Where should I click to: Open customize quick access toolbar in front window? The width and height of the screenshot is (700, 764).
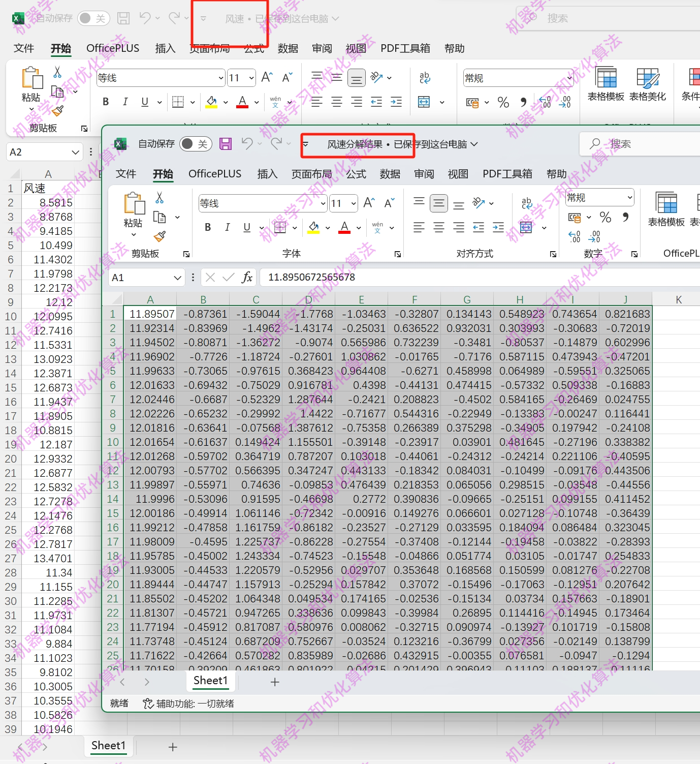click(305, 144)
